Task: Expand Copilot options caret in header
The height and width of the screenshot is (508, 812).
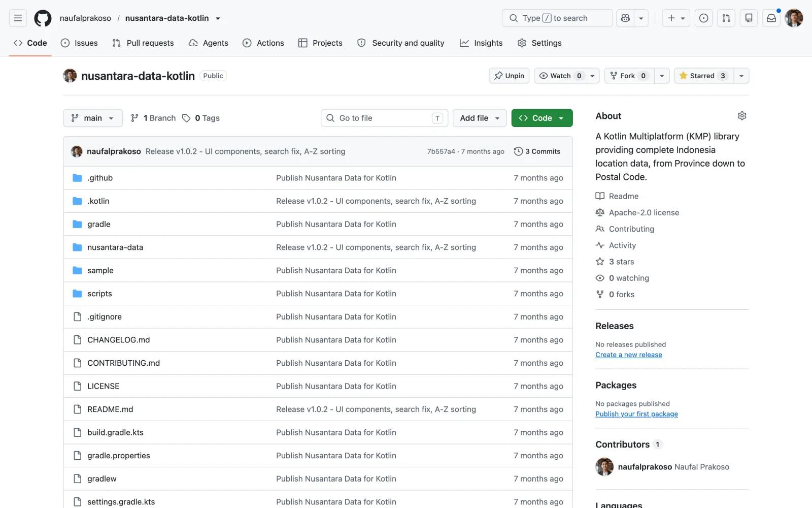Action: pos(641,18)
